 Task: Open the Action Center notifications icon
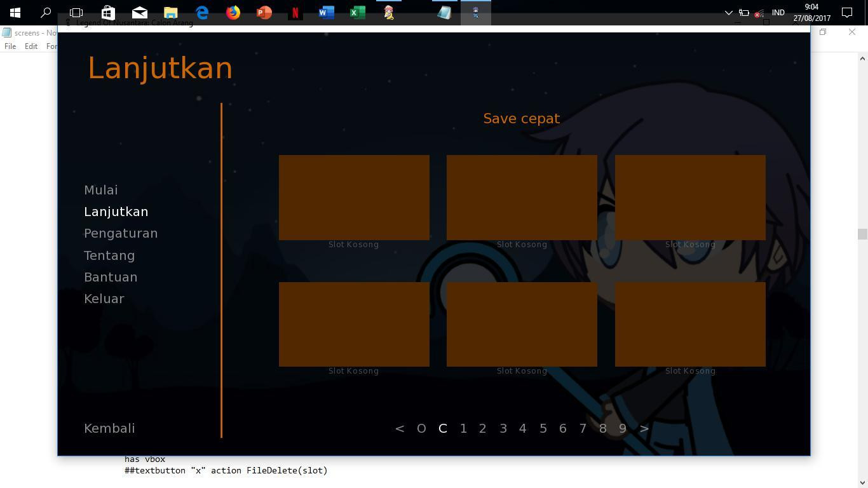(847, 12)
